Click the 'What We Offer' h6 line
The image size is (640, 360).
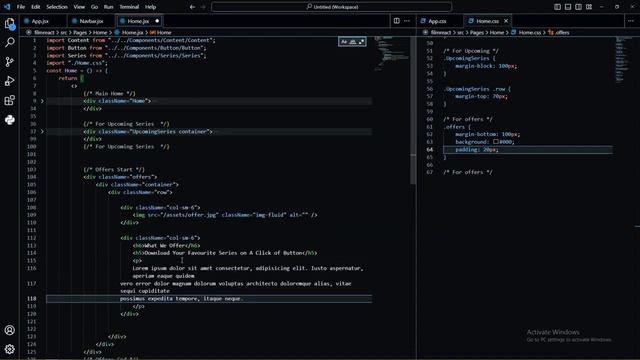[166, 245]
